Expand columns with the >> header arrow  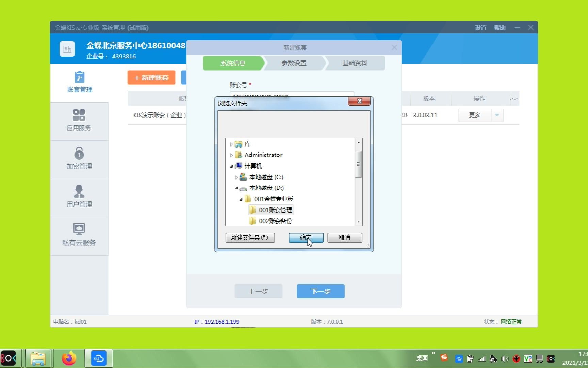coord(513,99)
